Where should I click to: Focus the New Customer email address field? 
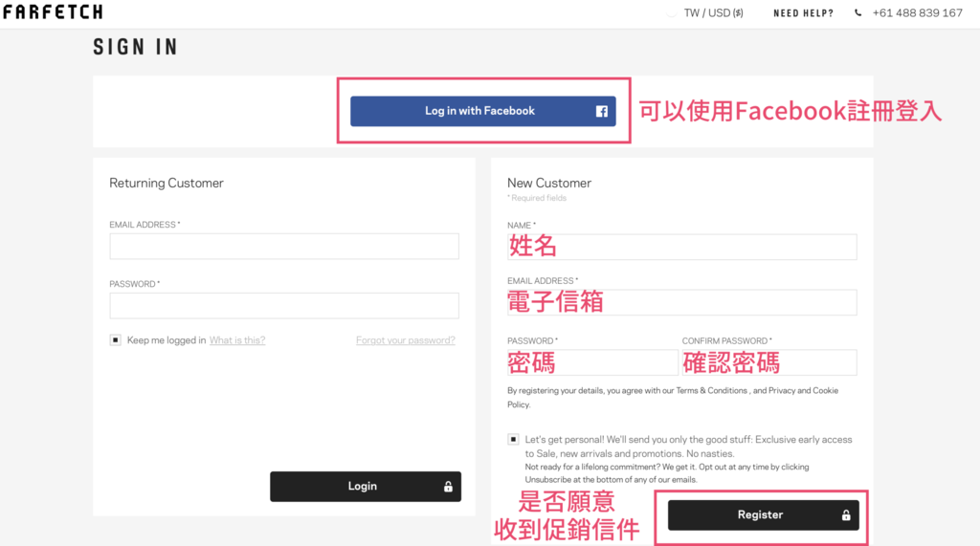pyautogui.click(x=681, y=302)
